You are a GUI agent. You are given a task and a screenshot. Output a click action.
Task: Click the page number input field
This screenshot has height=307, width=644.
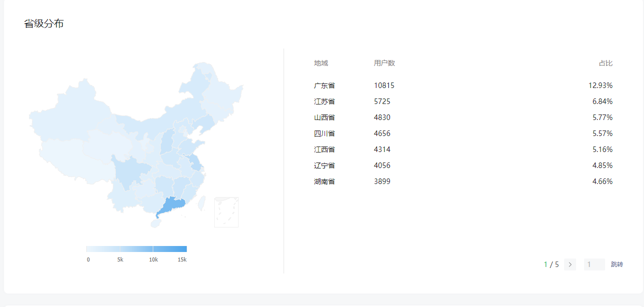594,264
